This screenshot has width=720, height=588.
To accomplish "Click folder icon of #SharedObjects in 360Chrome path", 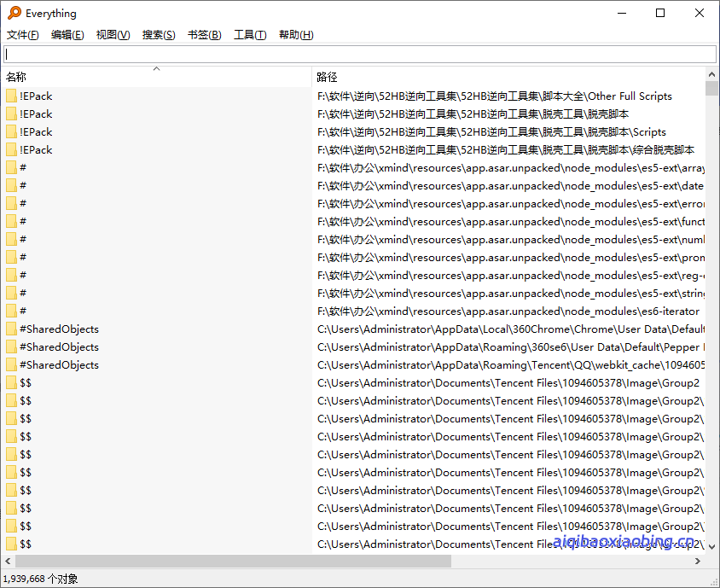I will [x=11, y=329].
